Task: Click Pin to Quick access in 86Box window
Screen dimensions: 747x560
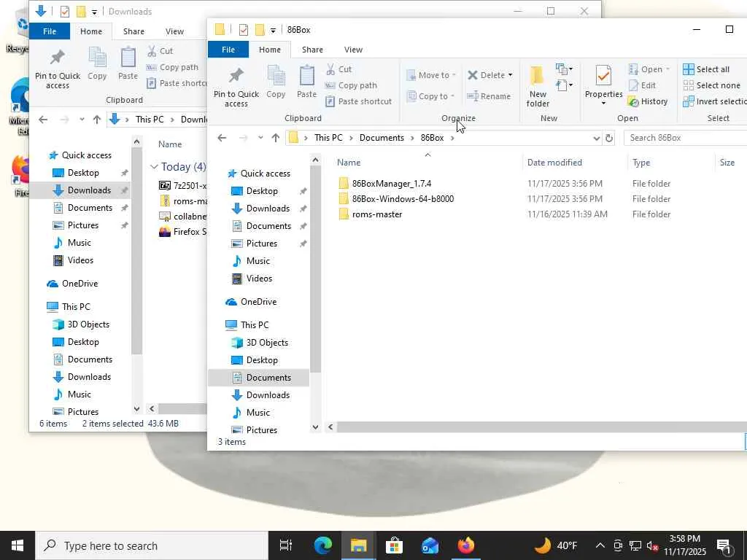Action: [x=236, y=87]
